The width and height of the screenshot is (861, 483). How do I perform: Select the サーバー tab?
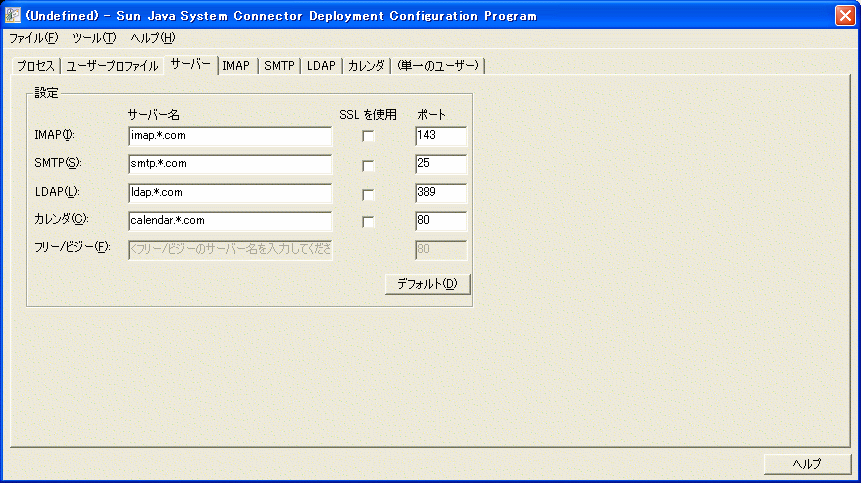click(x=191, y=64)
